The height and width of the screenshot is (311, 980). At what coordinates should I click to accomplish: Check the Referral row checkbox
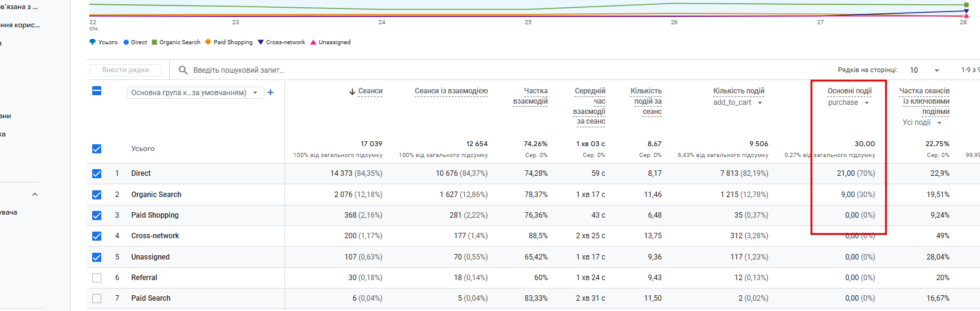pos(96,278)
